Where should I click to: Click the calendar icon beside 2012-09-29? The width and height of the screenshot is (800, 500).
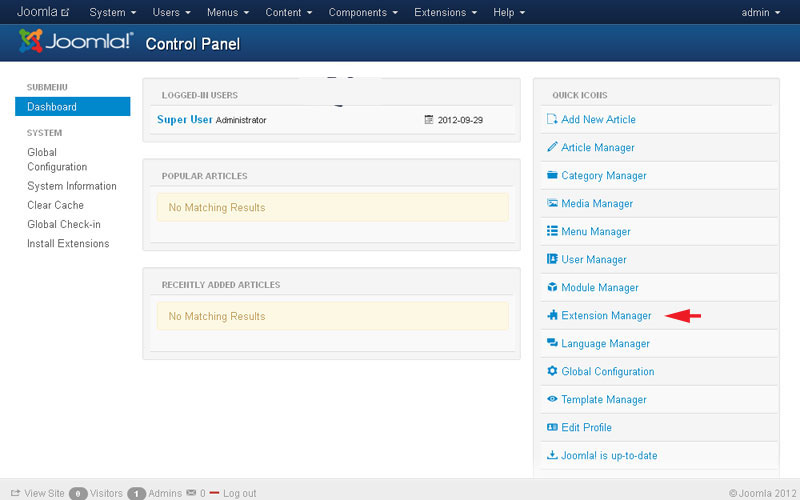coord(429,119)
